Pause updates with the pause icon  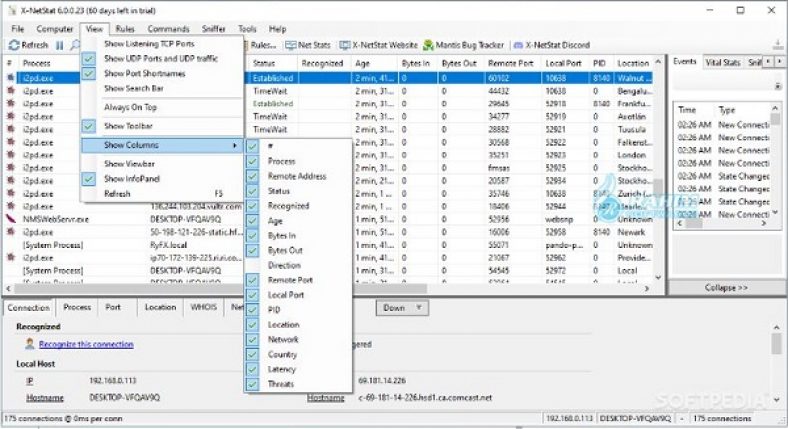(x=60, y=45)
